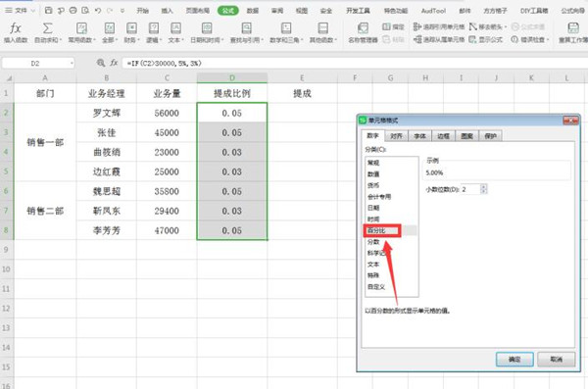
Task: Toggle 显示公式 in the ribbon
Action: click(x=485, y=39)
